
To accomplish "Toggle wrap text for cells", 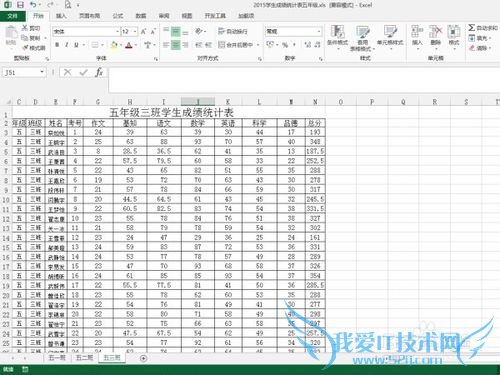I will coord(233,31).
